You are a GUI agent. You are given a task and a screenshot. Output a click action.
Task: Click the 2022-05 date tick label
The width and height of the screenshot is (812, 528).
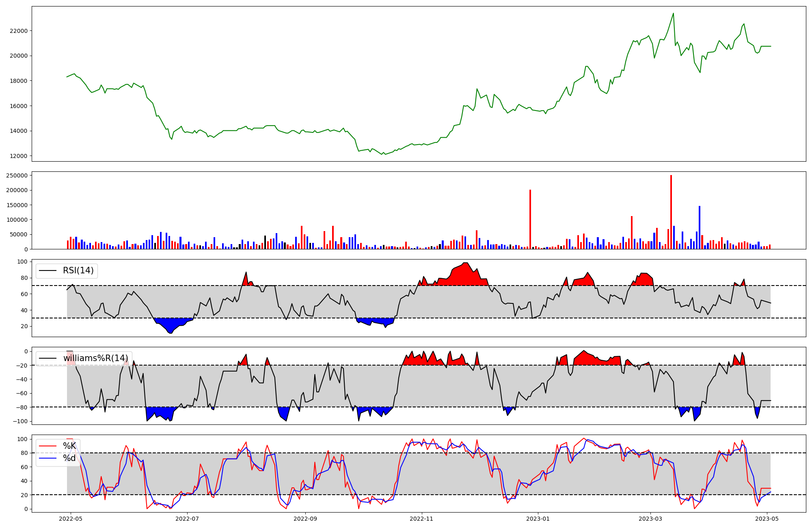(71, 519)
